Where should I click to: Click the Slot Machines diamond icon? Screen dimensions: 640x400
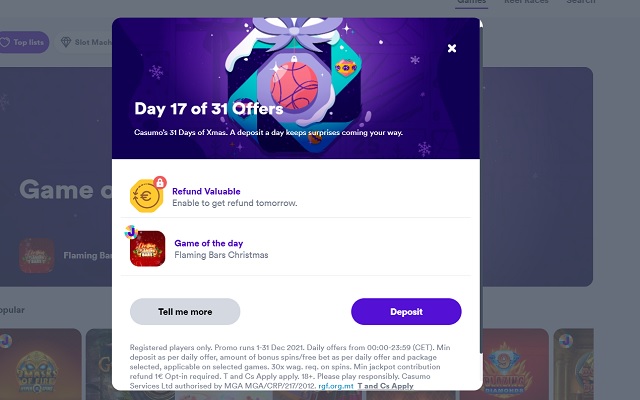point(66,42)
